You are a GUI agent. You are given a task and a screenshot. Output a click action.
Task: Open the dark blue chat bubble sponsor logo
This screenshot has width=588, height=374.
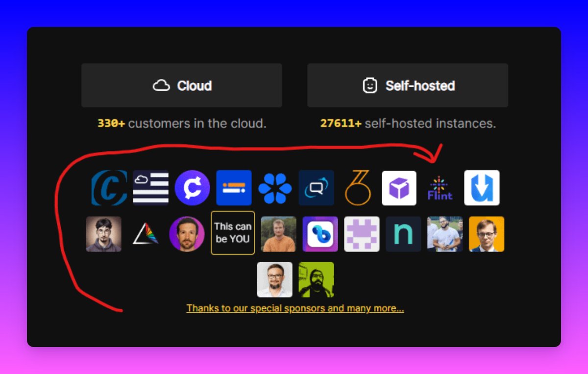[x=317, y=188]
